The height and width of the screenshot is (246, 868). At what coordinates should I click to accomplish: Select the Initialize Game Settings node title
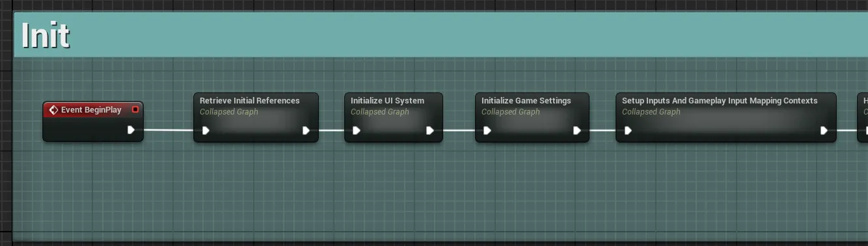coord(526,101)
